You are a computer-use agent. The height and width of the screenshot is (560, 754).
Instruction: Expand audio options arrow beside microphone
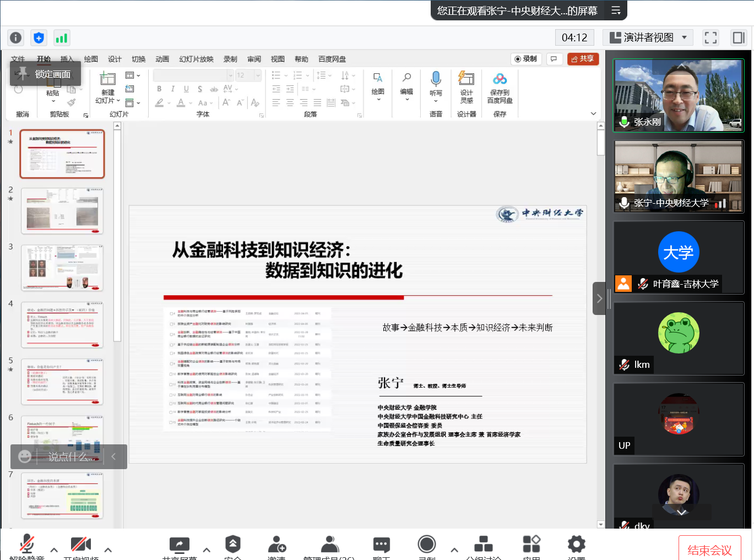[54, 550]
